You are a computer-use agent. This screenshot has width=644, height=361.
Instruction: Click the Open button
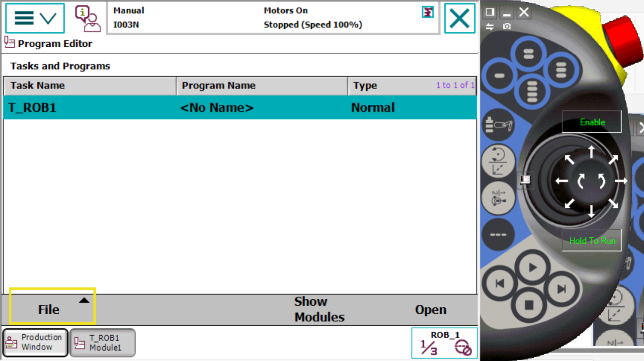point(430,309)
